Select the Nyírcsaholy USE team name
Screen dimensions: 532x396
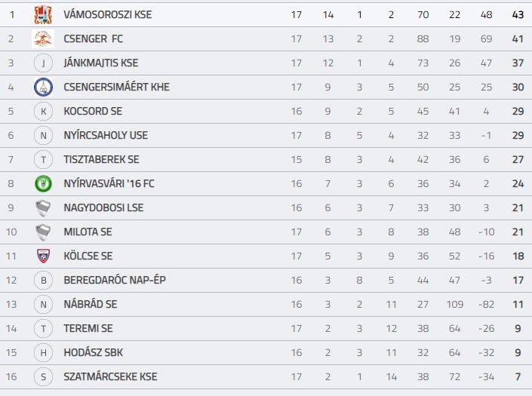click(x=106, y=135)
